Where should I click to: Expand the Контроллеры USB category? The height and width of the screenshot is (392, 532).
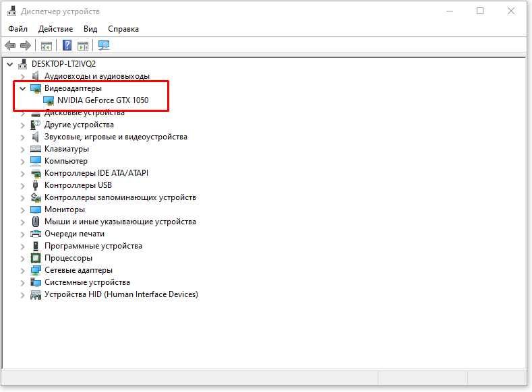pos(22,186)
